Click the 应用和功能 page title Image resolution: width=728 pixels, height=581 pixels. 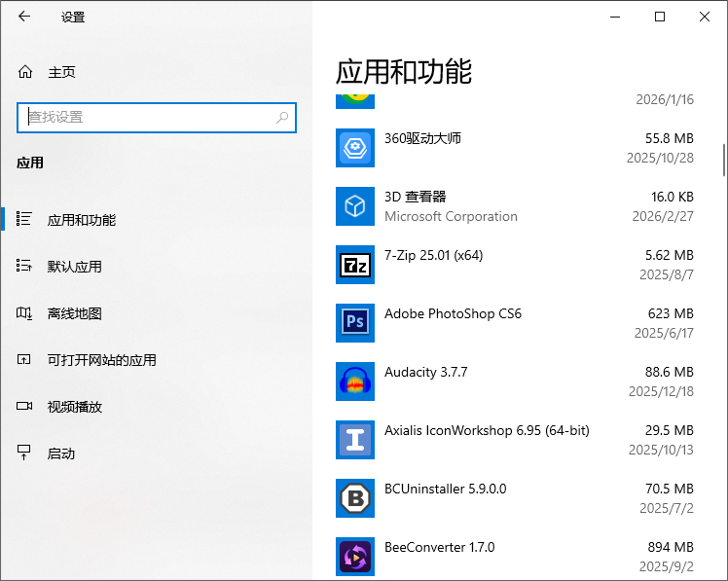tap(404, 72)
